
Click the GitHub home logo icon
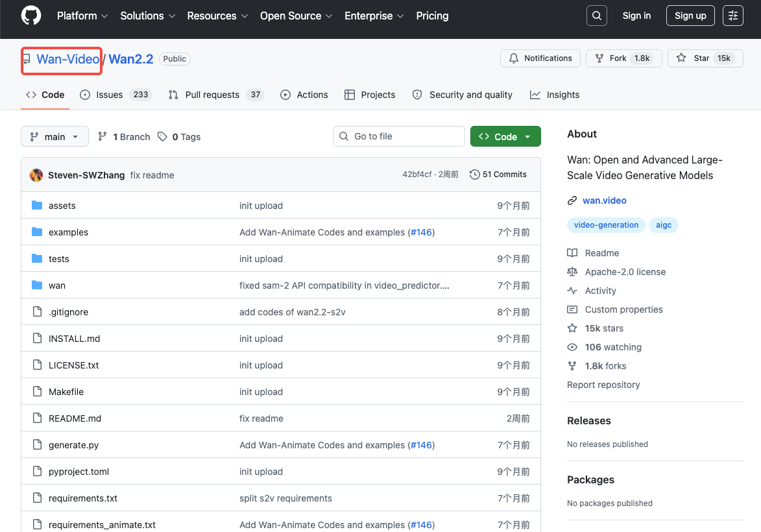[30, 16]
